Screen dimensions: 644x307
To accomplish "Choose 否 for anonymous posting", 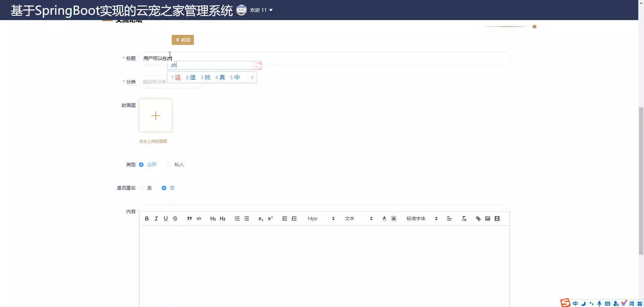I will point(168,188).
